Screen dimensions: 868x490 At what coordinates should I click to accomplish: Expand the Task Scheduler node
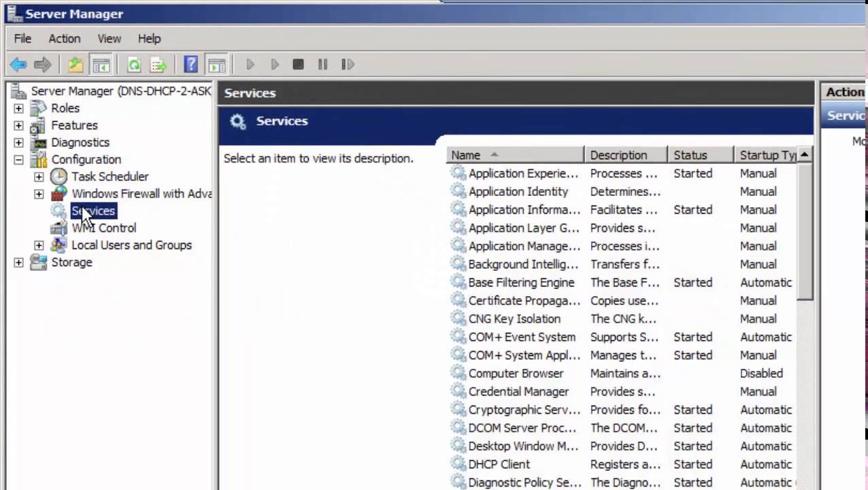click(x=39, y=176)
